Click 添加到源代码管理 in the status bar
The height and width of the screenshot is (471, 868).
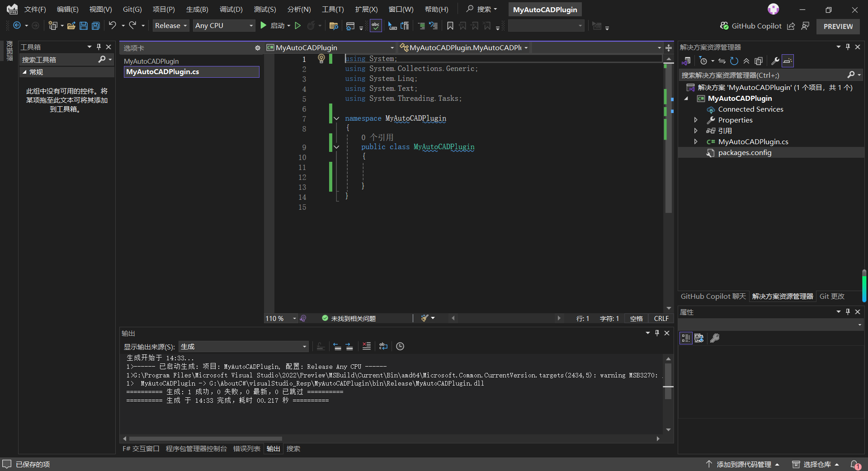coord(743,464)
